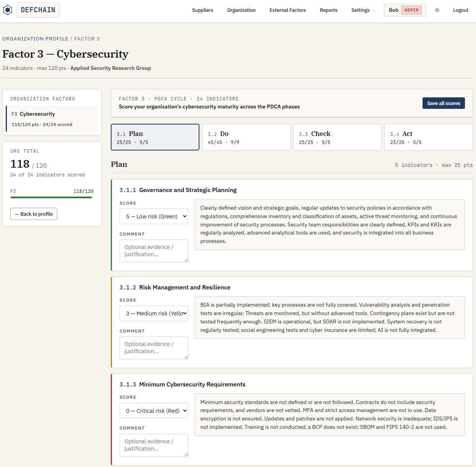Switch to the 3.4 Act tab
Viewport: 476px width, 467px height.
(429, 137)
